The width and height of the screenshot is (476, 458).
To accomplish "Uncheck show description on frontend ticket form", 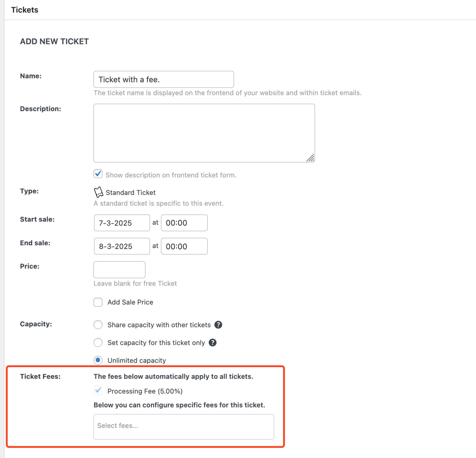I will coord(98,174).
